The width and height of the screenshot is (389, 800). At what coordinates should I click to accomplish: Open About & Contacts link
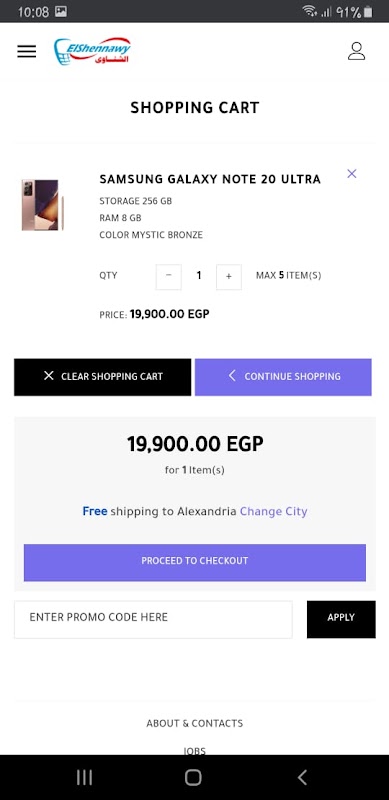194,723
